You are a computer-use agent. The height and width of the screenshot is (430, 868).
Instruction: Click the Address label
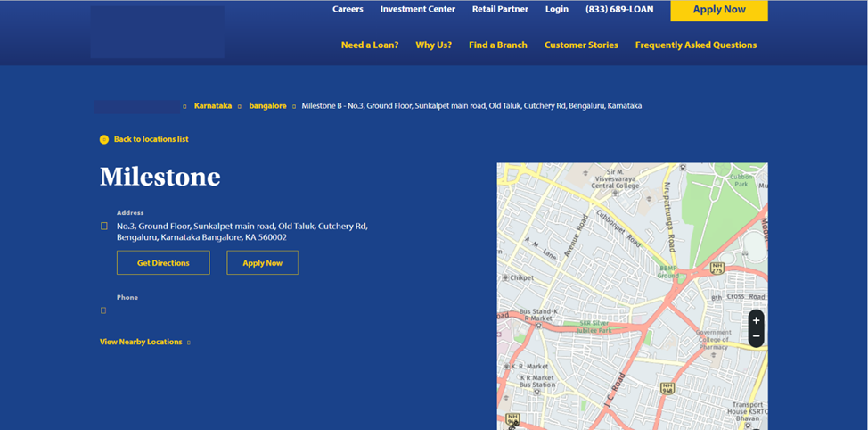[x=130, y=213]
